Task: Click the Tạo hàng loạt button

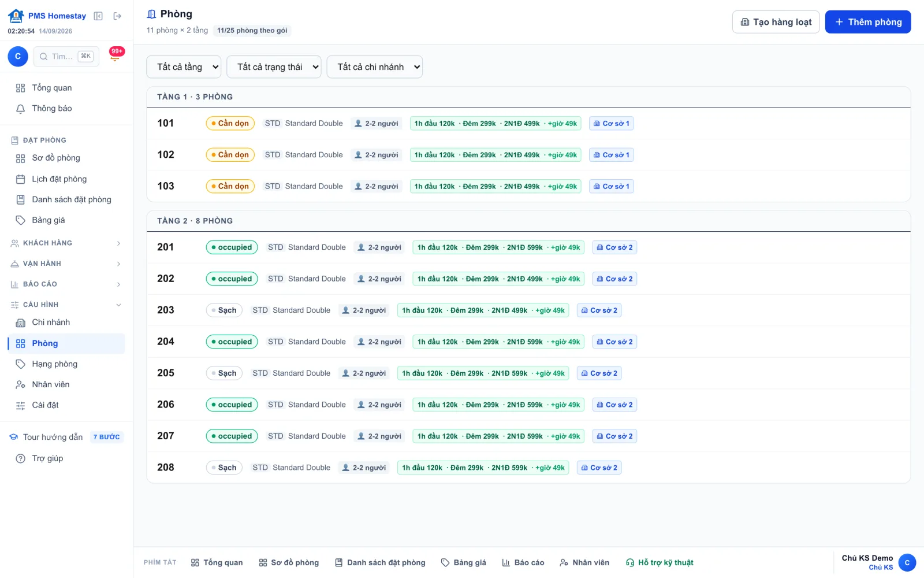Action: [776, 22]
